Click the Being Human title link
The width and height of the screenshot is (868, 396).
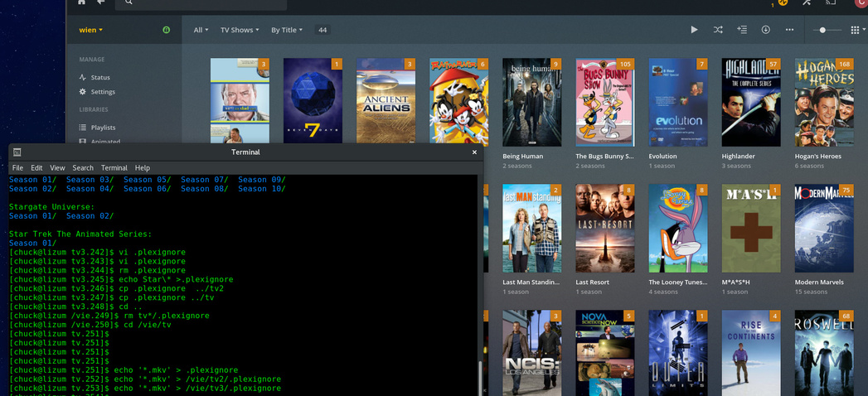tap(522, 157)
